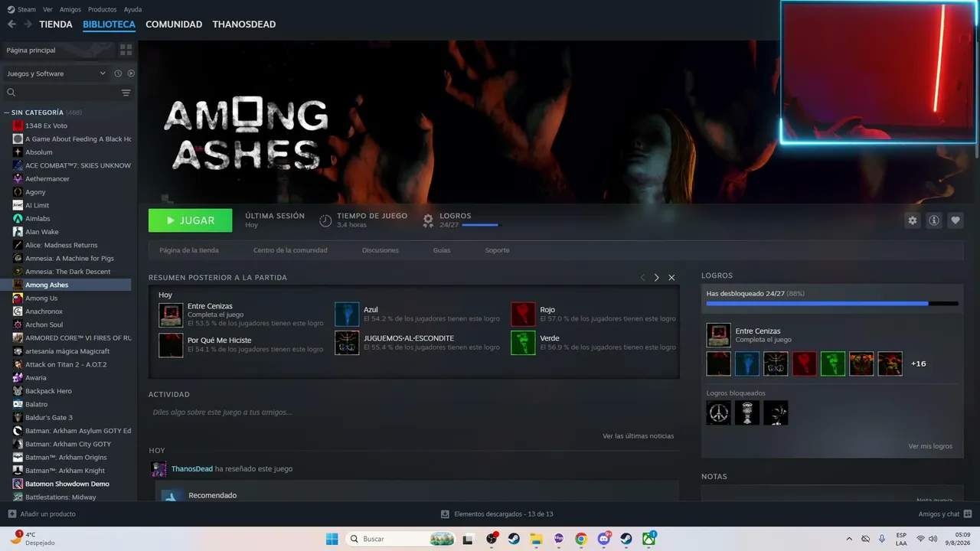Click the achievements progress bar in LOGROS panel

[832, 304]
